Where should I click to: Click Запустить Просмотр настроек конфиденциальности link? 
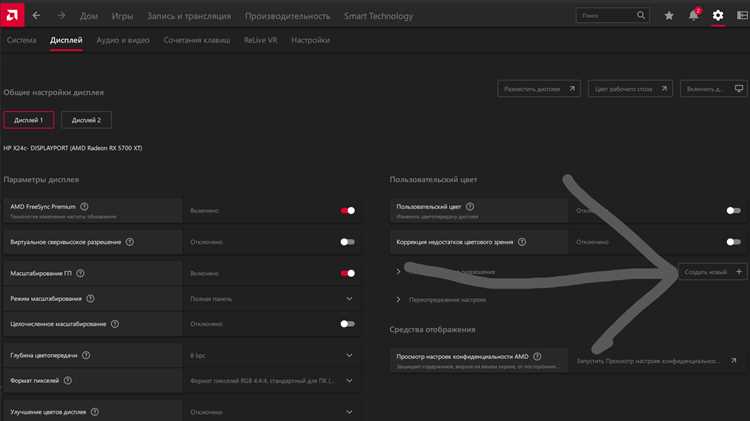coord(647,361)
